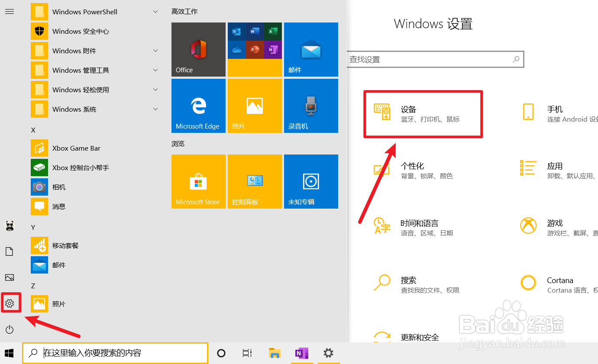
Task: Click the Windows Start button
Action: pos(10,353)
